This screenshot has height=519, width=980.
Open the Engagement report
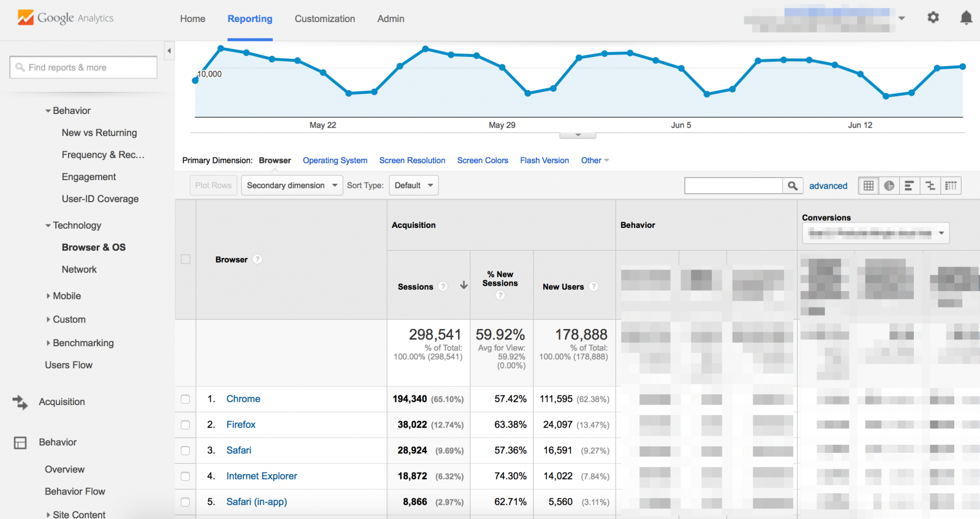coord(89,177)
